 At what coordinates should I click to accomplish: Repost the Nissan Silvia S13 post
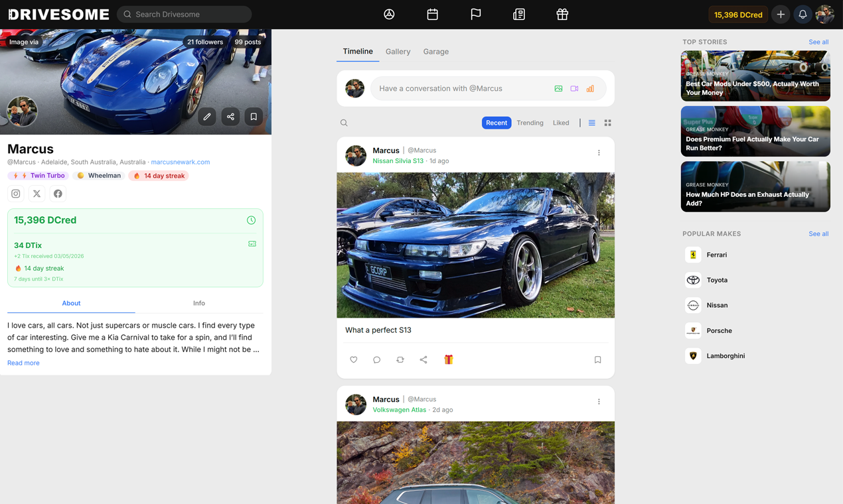[x=400, y=359]
